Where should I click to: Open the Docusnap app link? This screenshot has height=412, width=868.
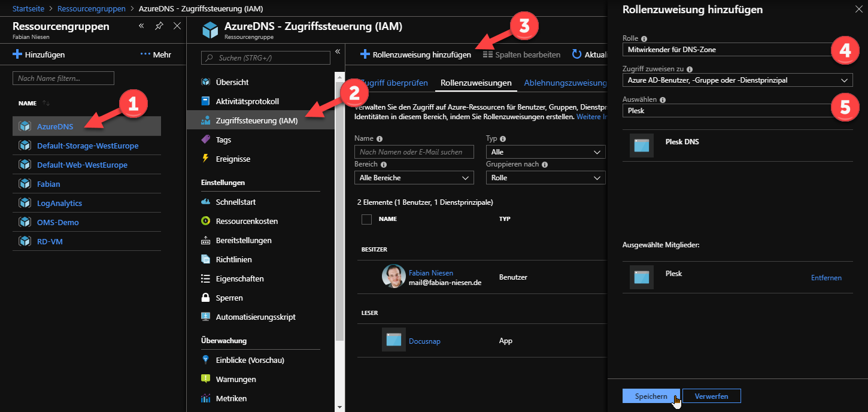424,341
